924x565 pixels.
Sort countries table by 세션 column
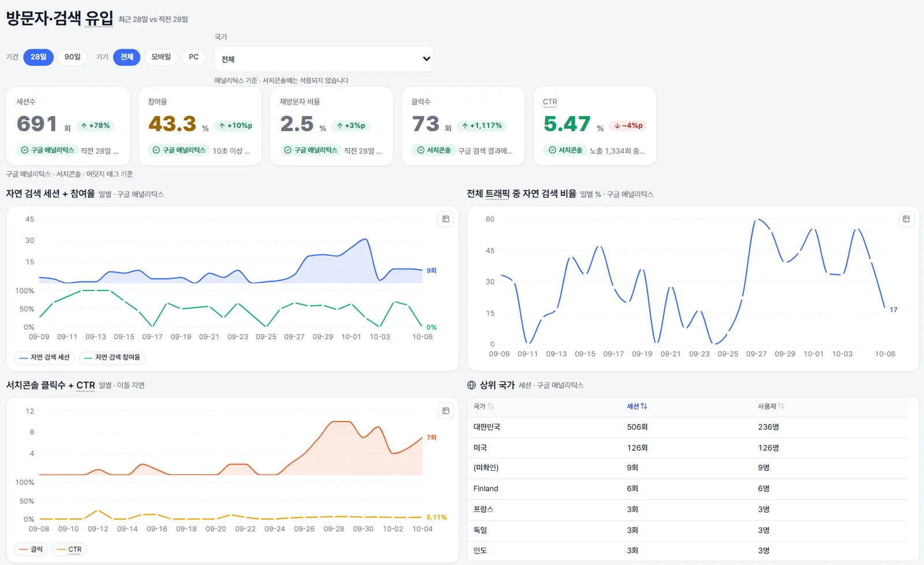pyautogui.click(x=637, y=406)
